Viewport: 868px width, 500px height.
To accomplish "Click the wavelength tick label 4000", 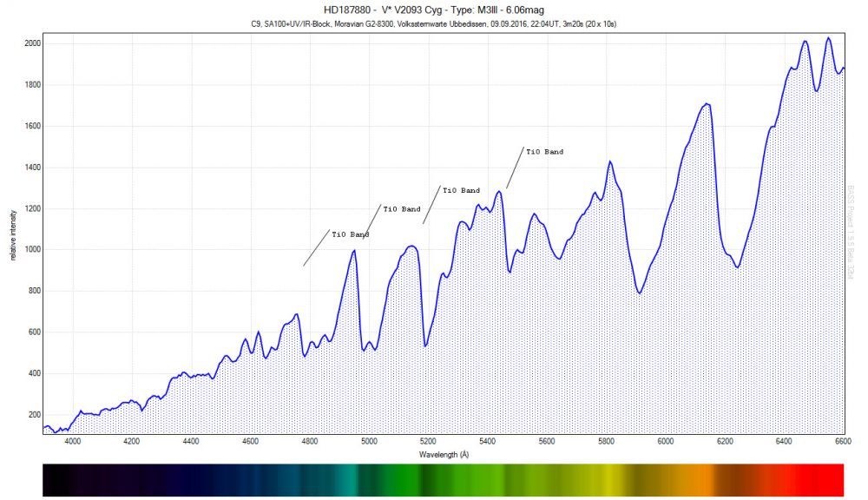I will [x=73, y=441].
